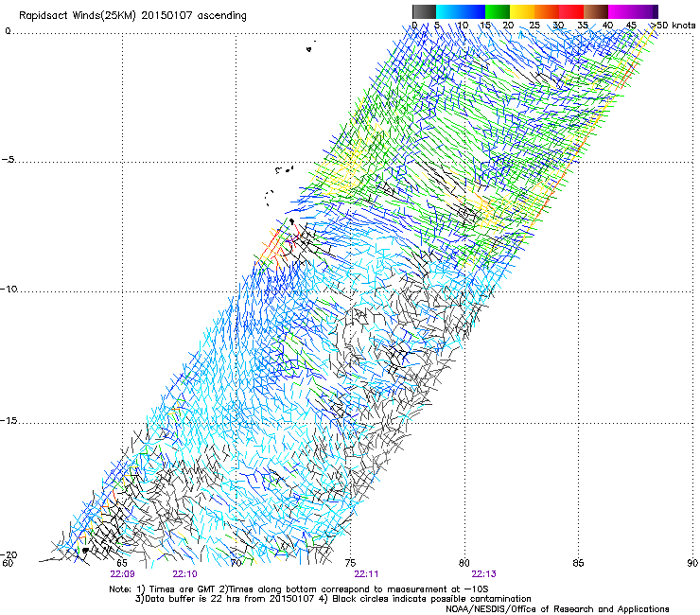Screen dimensions: 700x615
Task: Click the time label '22:09'
Action: pos(122,574)
